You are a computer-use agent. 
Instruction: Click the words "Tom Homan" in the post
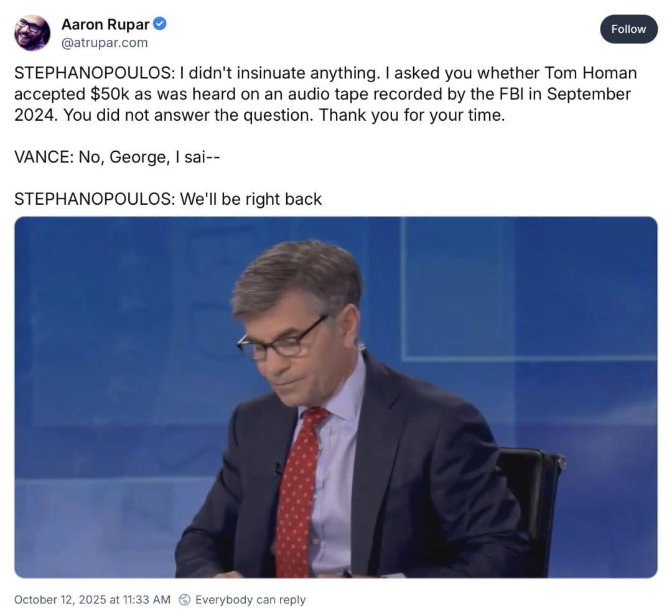click(590, 73)
